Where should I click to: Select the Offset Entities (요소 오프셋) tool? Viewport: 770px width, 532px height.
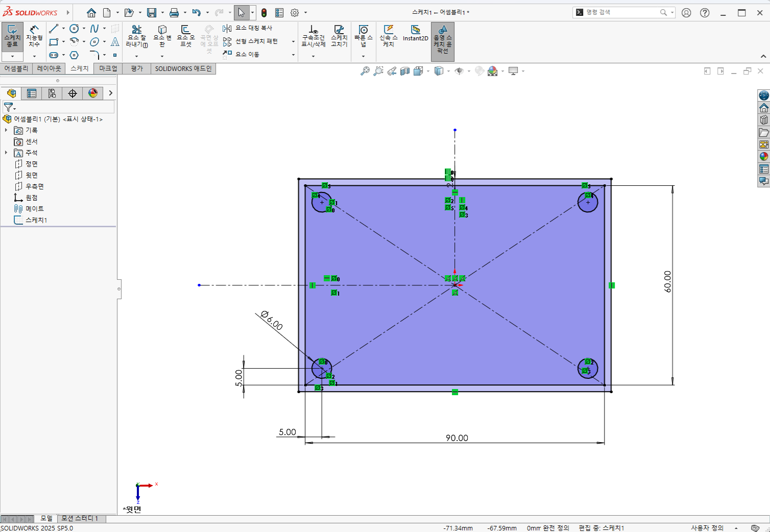coord(186,36)
